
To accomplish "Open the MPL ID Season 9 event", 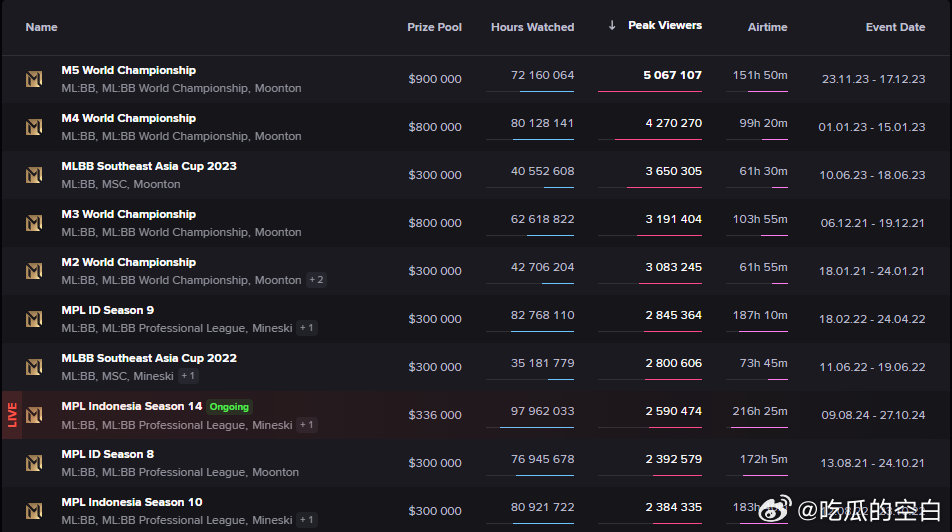I will 107,310.
